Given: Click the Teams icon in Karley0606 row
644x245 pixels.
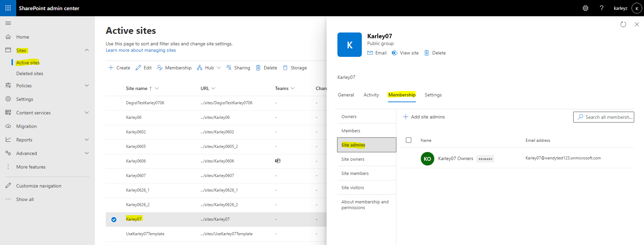Looking at the screenshot, I should 278,161.
